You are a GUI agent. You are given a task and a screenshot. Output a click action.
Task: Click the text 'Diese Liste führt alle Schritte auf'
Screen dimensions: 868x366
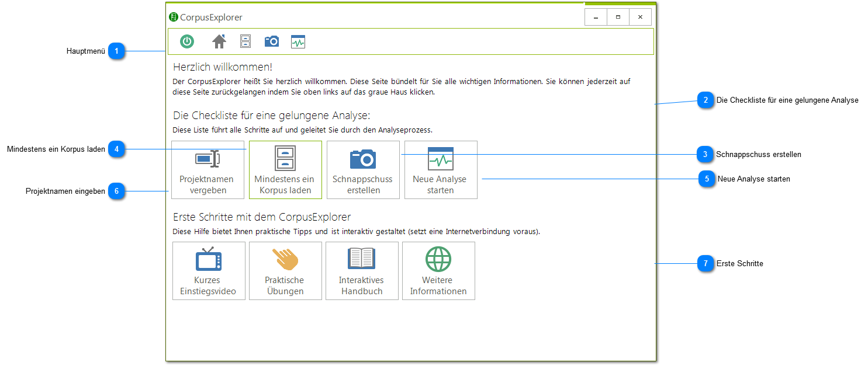point(231,130)
